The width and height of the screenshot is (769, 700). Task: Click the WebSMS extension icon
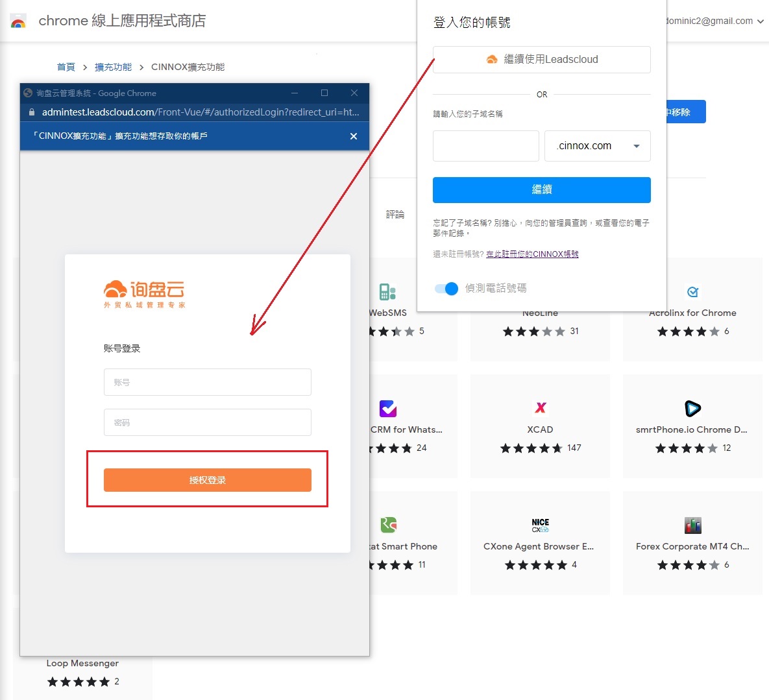click(387, 292)
